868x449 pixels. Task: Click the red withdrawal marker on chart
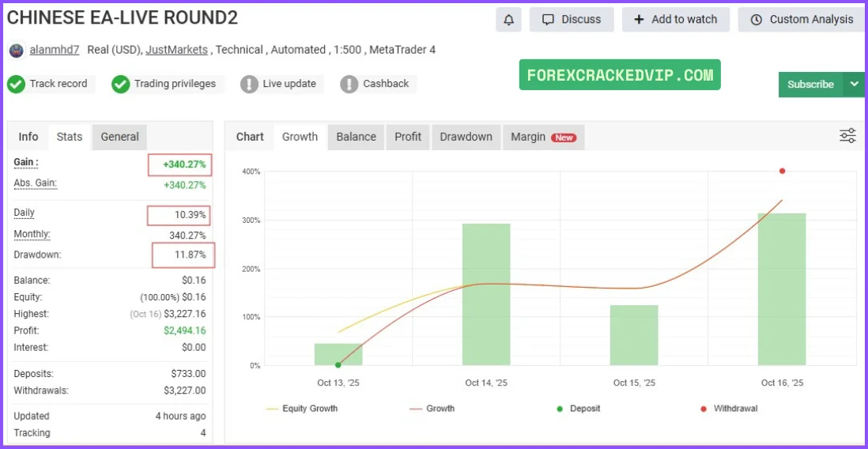coord(782,171)
